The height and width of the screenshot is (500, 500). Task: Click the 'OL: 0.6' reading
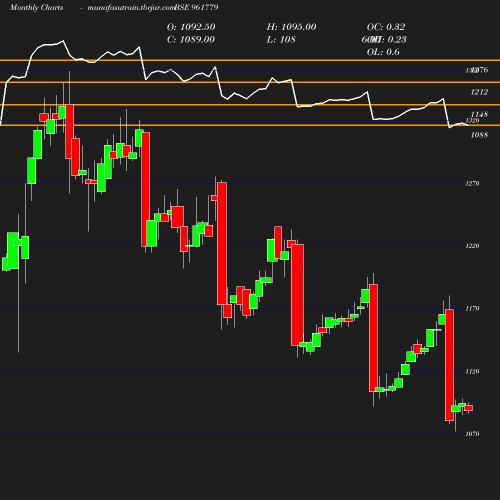(383, 52)
